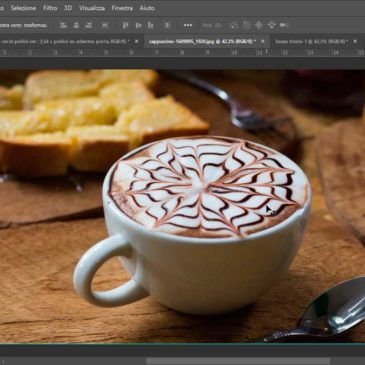Click align vertical centers icon
This screenshot has width=365, height=365.
tap(138, 25)
